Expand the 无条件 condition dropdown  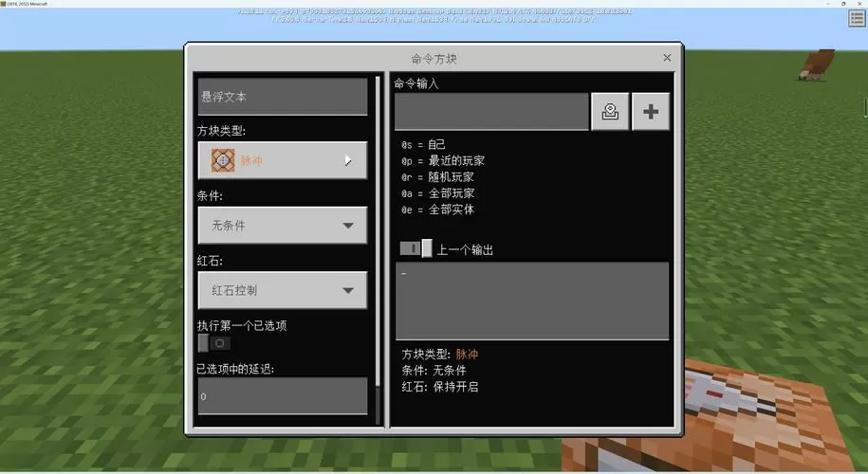click(x=283, y=225)
